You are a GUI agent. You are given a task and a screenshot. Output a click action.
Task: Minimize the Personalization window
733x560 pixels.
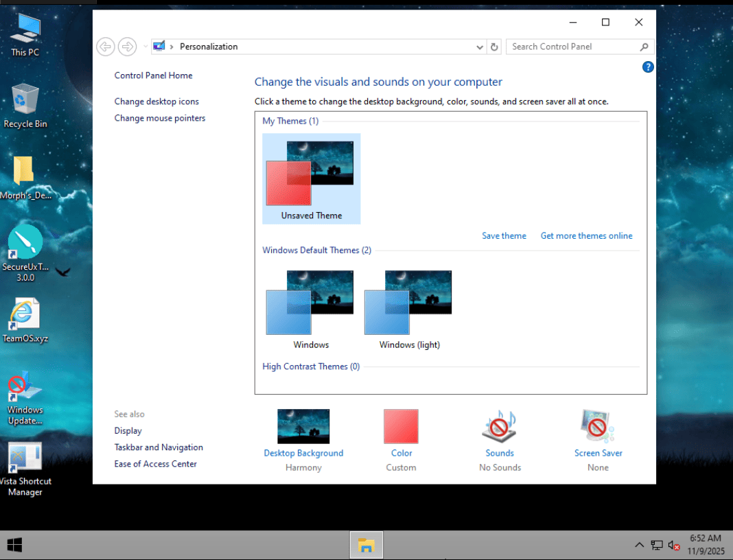click(573, 23)
